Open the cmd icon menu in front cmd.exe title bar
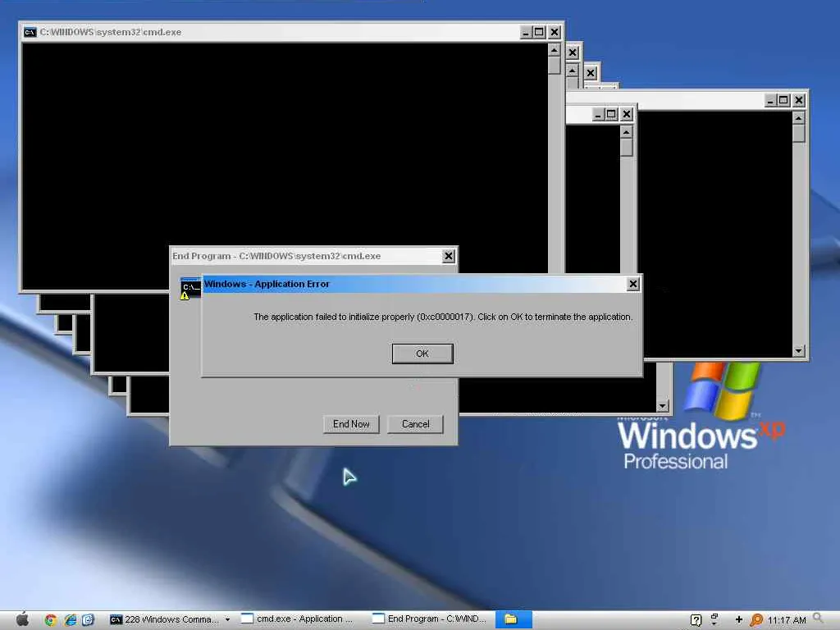 30,32
